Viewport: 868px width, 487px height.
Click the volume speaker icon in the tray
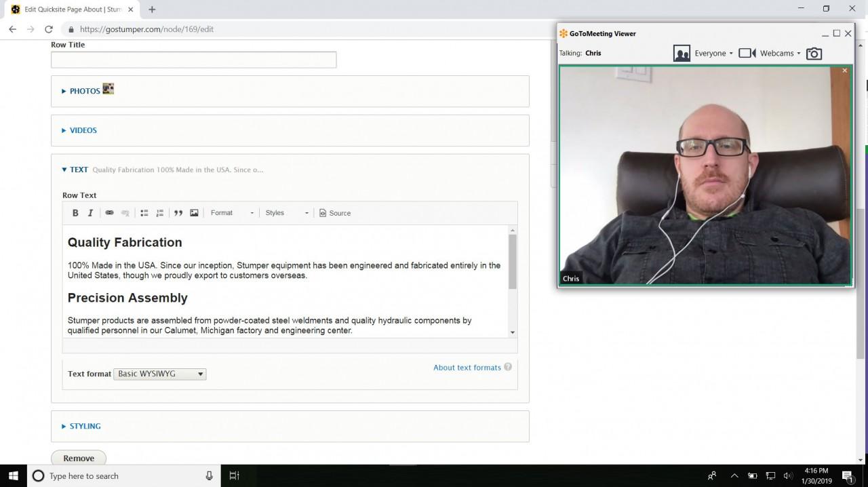click(788, 475)
